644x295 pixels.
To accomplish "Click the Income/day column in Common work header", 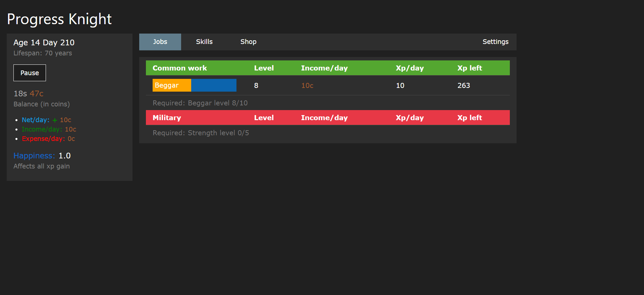I will click(x=324, y=68).
